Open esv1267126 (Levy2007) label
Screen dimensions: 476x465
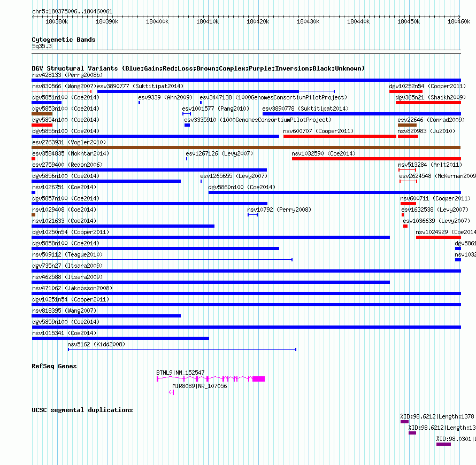click(219, 153)
